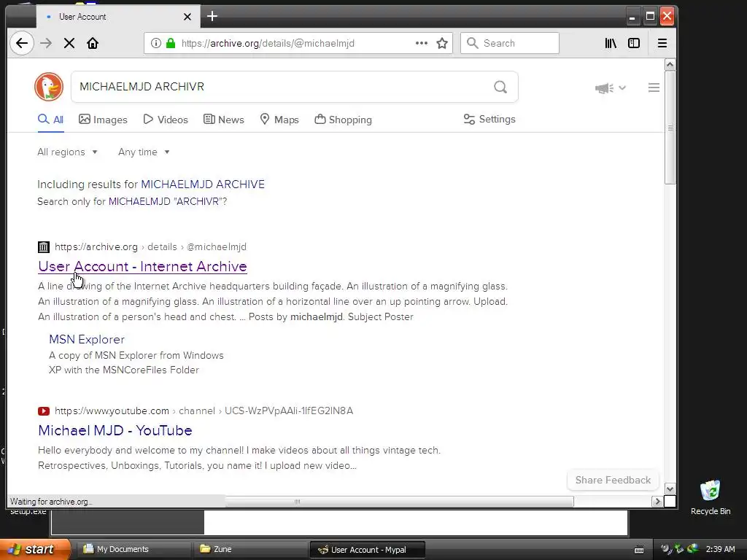Click the YouTube favicon in results
The width and height of the screenshot is (747, 560).
pyautogui.click(x=43, y=411)
